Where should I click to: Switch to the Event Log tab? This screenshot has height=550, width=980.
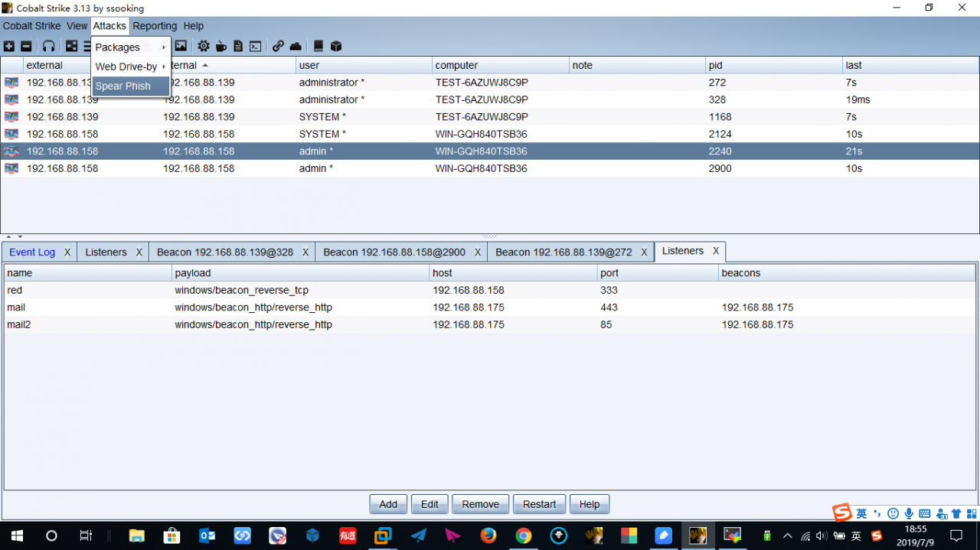click(x=32, y=252)
